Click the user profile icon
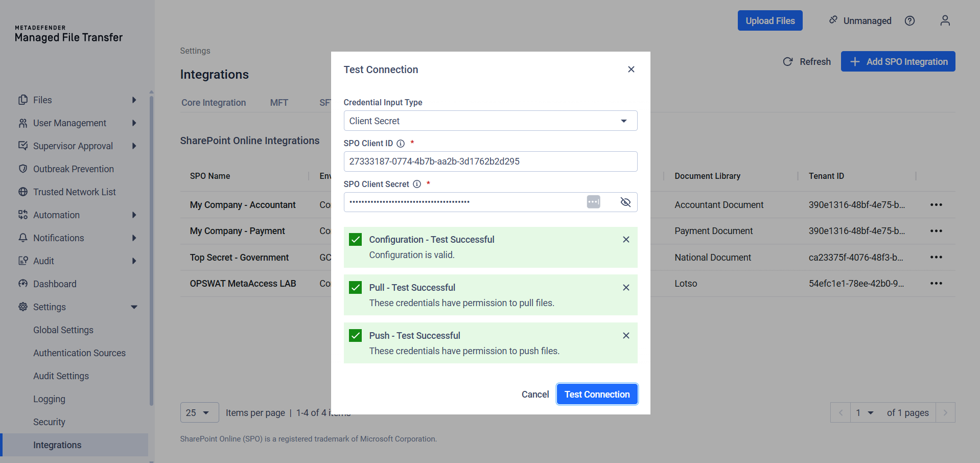The width and height of the screenshot is (980, 463). click(945, 20)
